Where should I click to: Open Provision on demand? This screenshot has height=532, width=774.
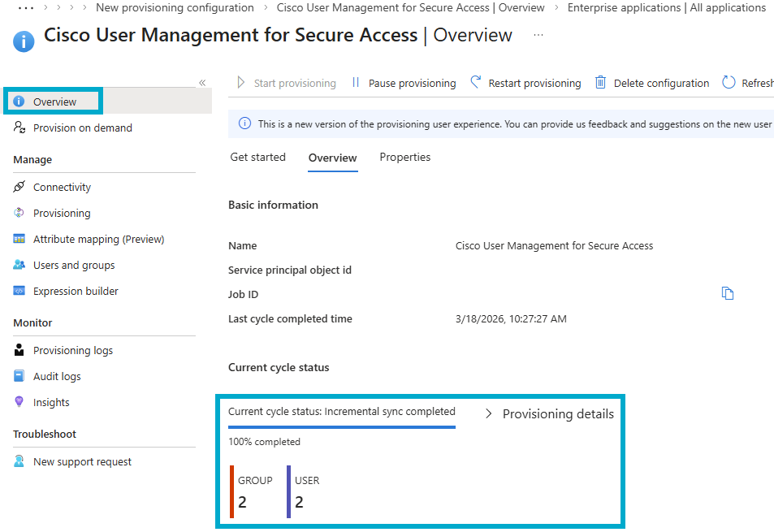point(82,128)
